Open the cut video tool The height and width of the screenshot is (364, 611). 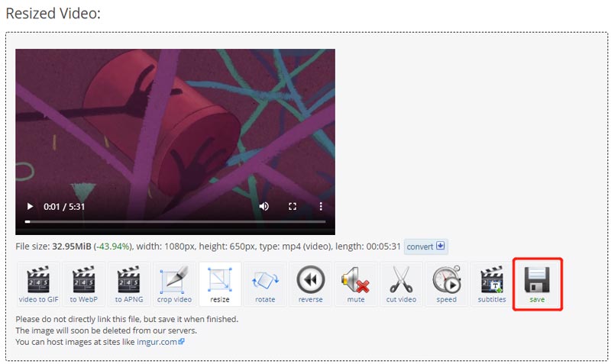click(x=401, y=284)
